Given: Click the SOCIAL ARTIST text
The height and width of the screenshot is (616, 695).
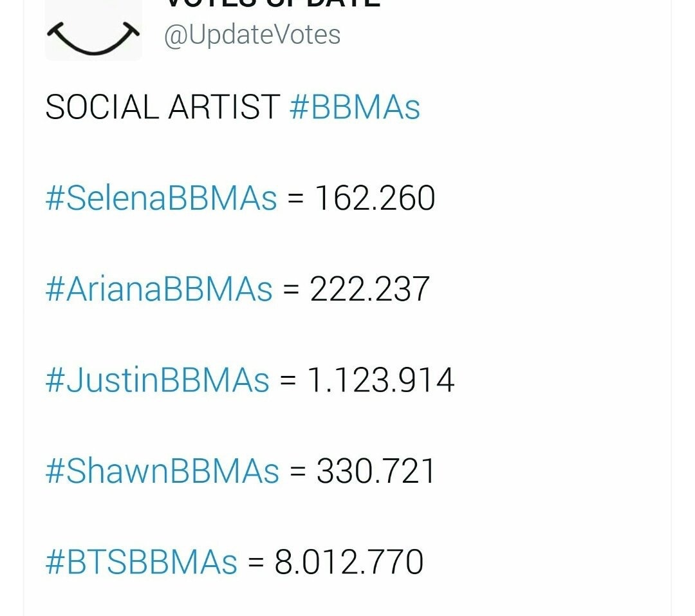Looking at the screenshot, I should pos(162,107).
